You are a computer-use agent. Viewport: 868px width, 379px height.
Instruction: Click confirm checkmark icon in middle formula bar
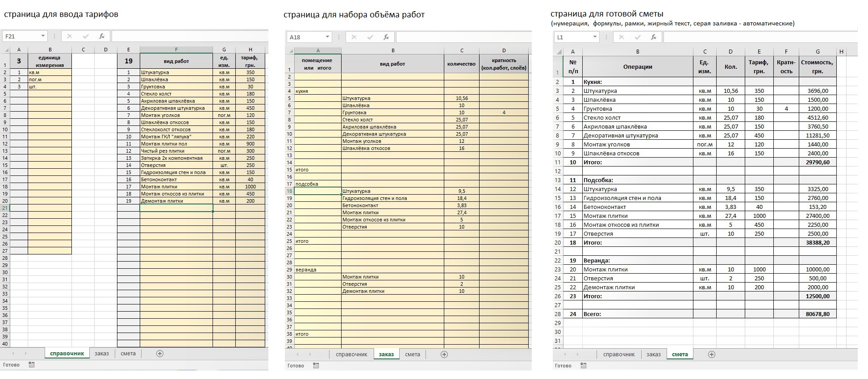point(370,37)
